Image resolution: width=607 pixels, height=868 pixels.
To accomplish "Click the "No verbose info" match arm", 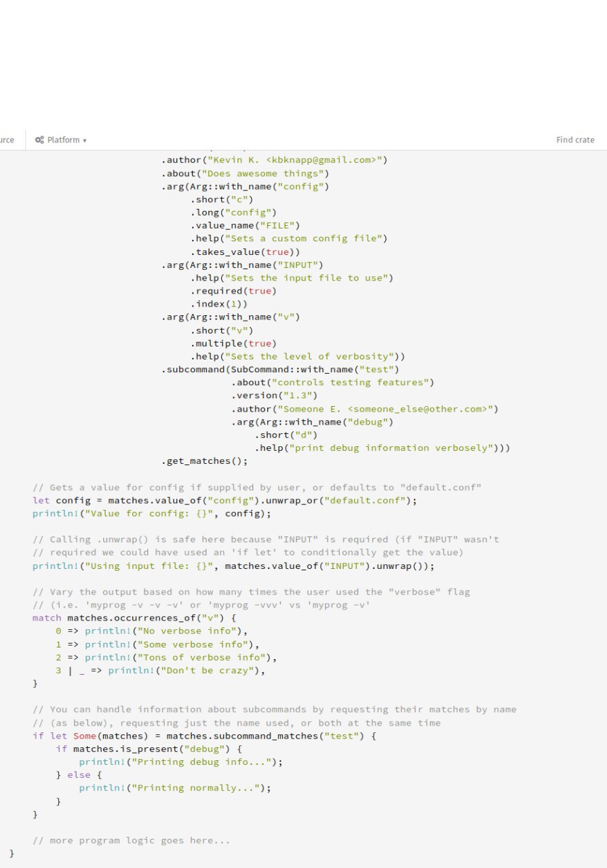I will point(152,631).
